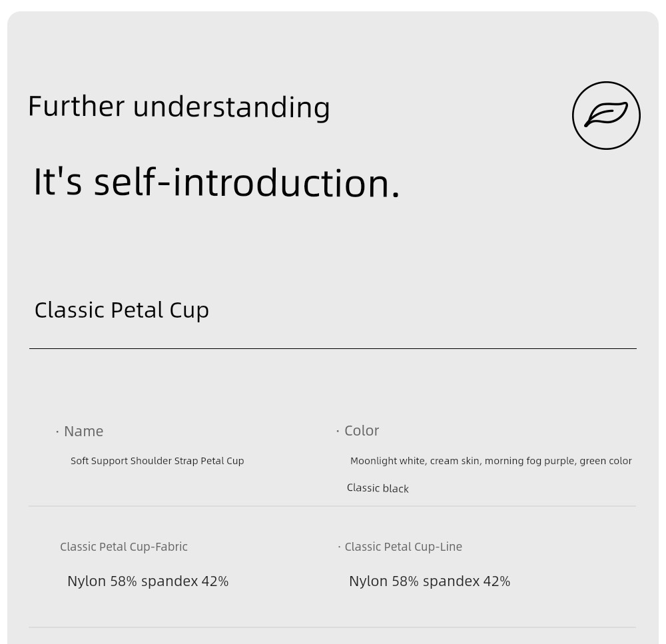Click the word 'understanding' in the heading
The image size is (666, 644).
232,107
